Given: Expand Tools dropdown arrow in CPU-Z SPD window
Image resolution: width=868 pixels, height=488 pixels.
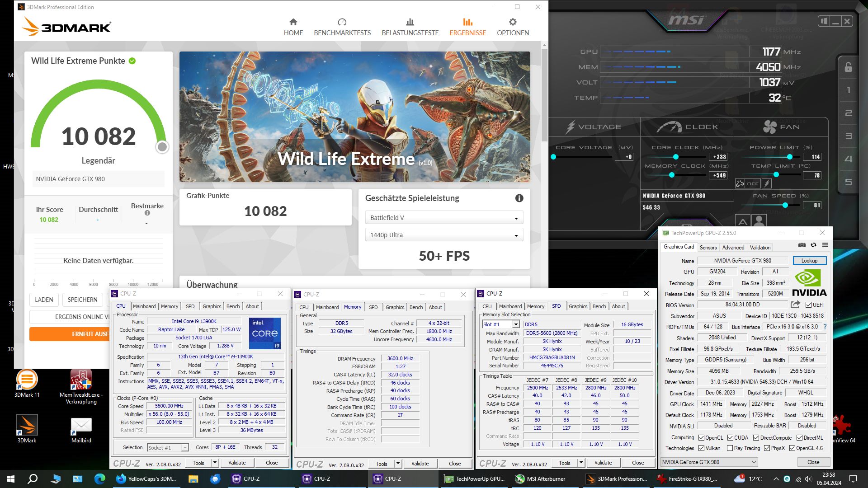Looking at the screenshot, I should coord(581,463).
